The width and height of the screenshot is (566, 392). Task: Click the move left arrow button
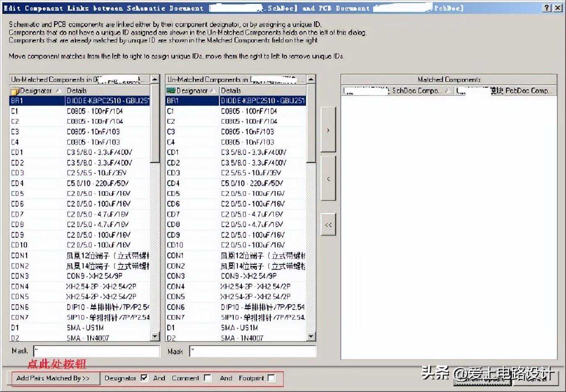click(328, 179)
